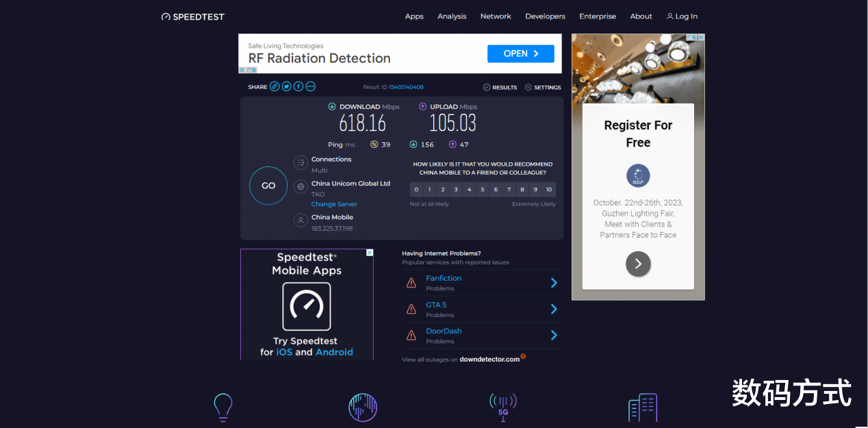
Task: Click the Android link in apps ad
Action: click(334, 352)
